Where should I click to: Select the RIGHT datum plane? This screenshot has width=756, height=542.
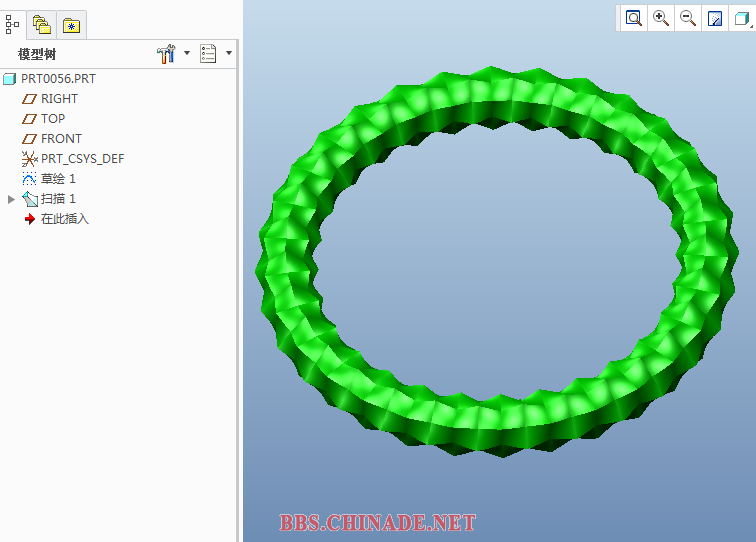(x=59, y=99)
